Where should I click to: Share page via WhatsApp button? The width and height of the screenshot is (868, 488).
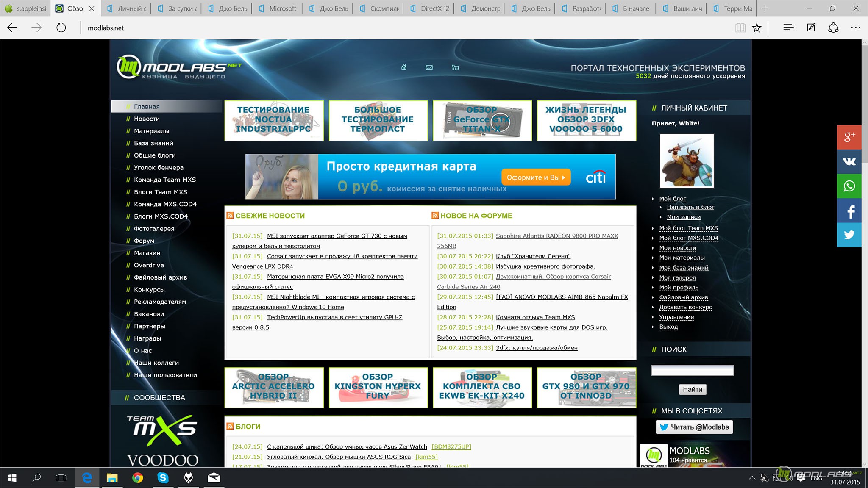849,186
